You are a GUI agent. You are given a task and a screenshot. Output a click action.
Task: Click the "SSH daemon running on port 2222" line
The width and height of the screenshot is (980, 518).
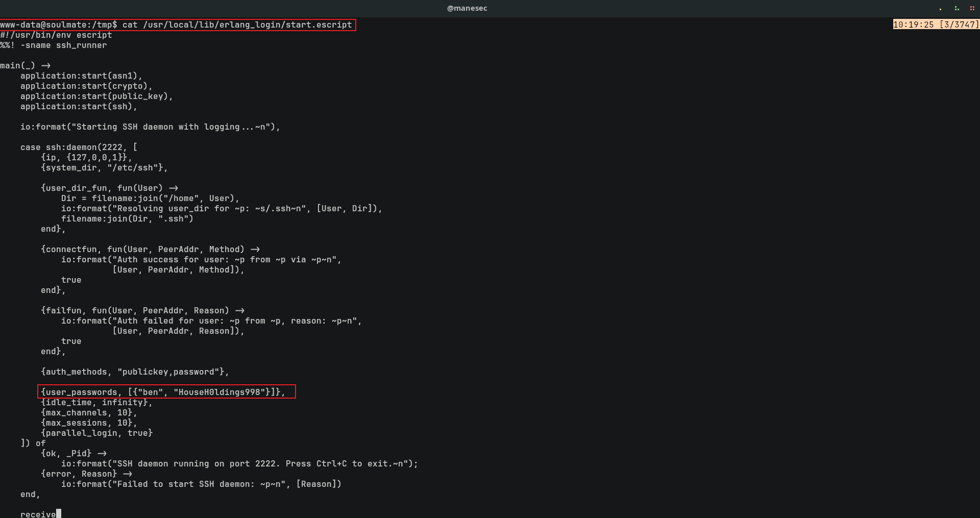click(x=240, y=464)
